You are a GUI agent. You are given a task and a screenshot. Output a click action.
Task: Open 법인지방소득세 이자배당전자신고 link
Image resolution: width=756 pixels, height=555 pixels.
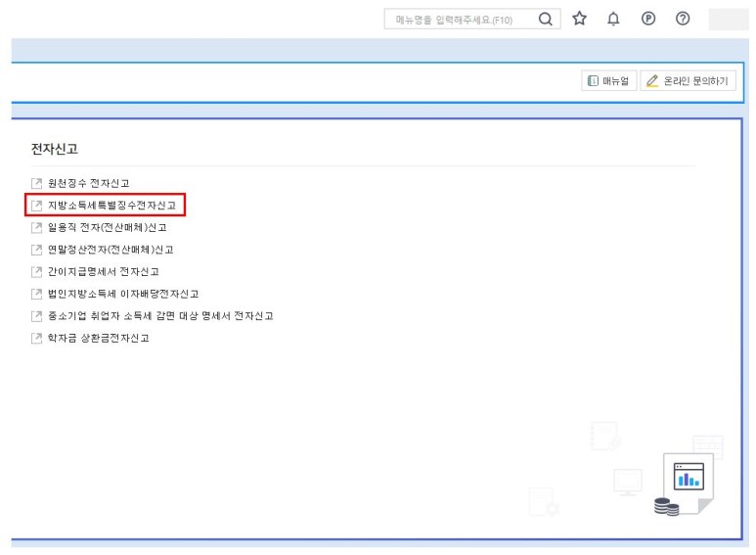tap(123, 294)
